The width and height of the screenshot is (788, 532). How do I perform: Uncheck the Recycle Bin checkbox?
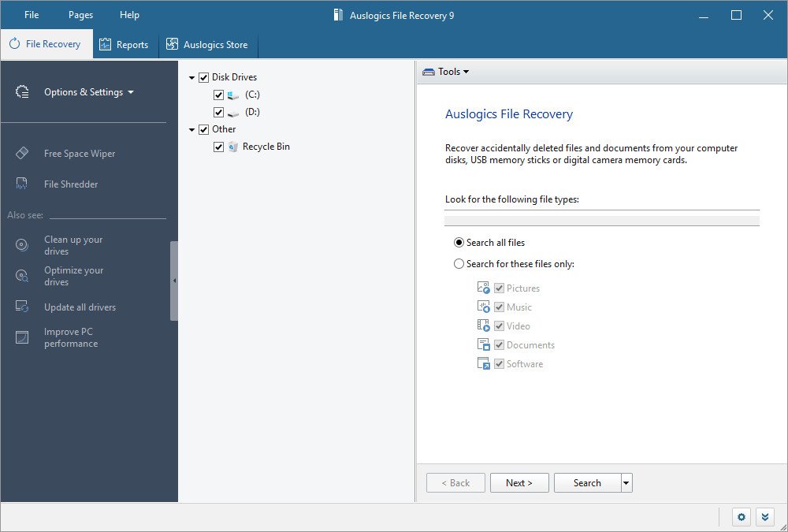tap(218, 146)
